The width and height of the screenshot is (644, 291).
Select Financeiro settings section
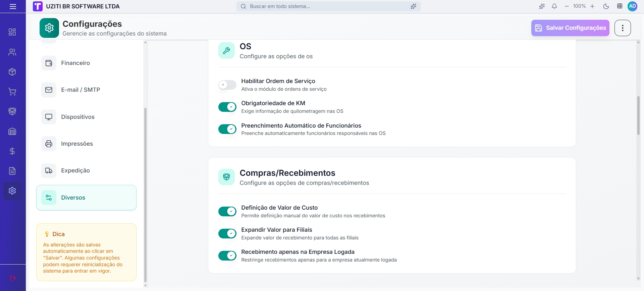click(86, 63)
